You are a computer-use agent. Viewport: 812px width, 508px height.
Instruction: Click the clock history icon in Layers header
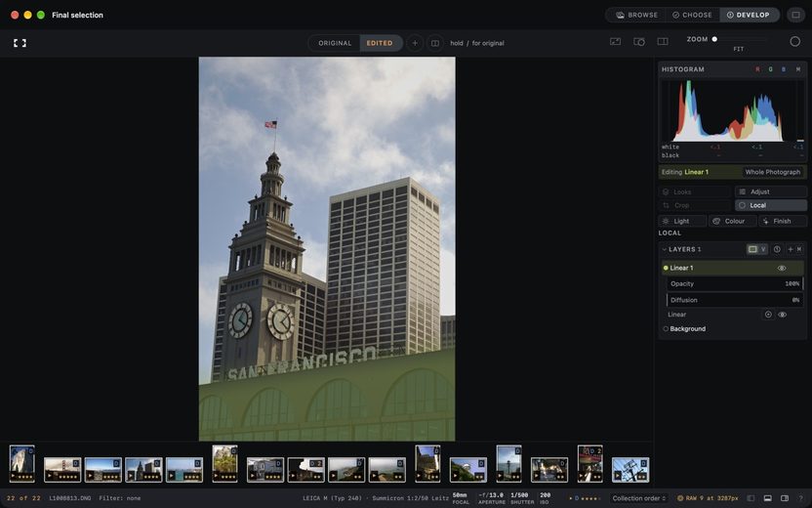pos(777,249)
